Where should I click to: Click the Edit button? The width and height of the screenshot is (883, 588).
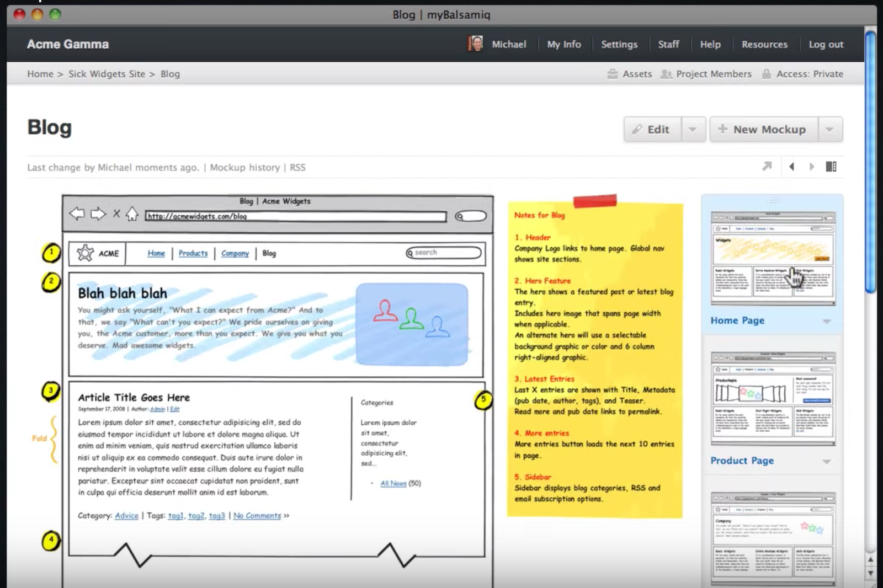click(653, 130)
